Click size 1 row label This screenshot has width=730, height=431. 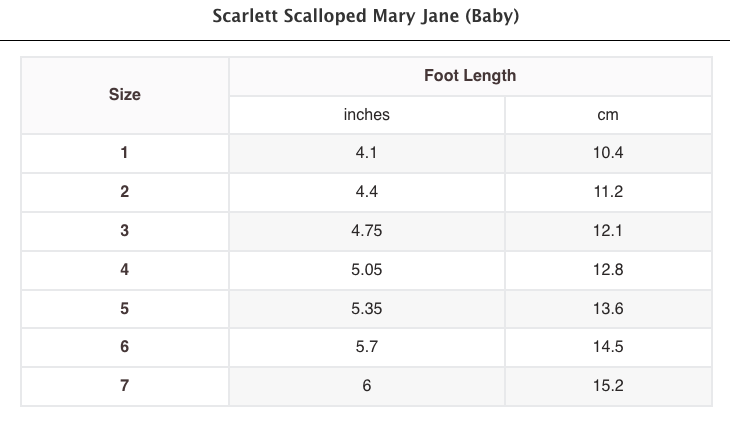click(x=124, y=153)
